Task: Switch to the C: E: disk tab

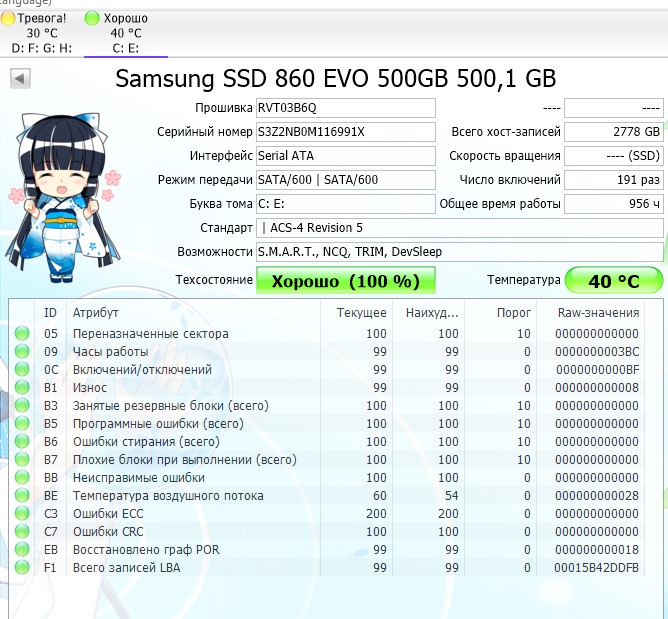Action: [x=126, y=33]
